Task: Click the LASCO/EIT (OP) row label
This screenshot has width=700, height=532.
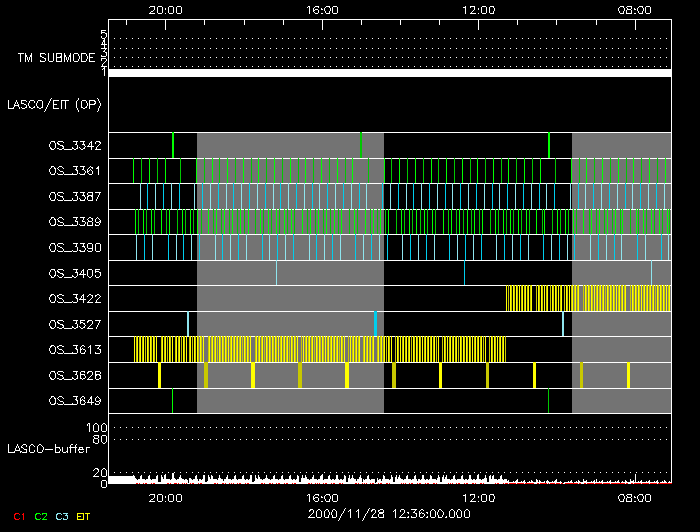Action: [54, 105]
